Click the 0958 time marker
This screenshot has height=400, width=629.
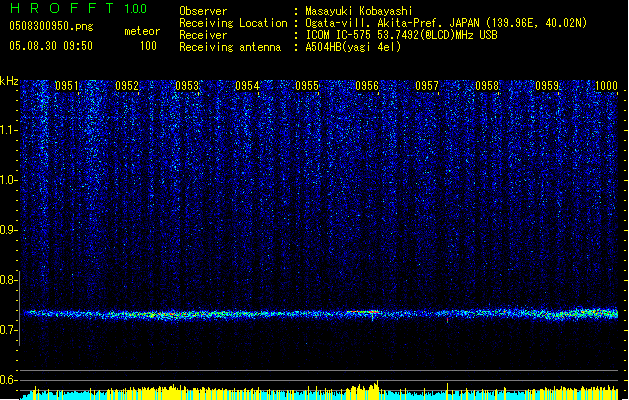(487, 86)
